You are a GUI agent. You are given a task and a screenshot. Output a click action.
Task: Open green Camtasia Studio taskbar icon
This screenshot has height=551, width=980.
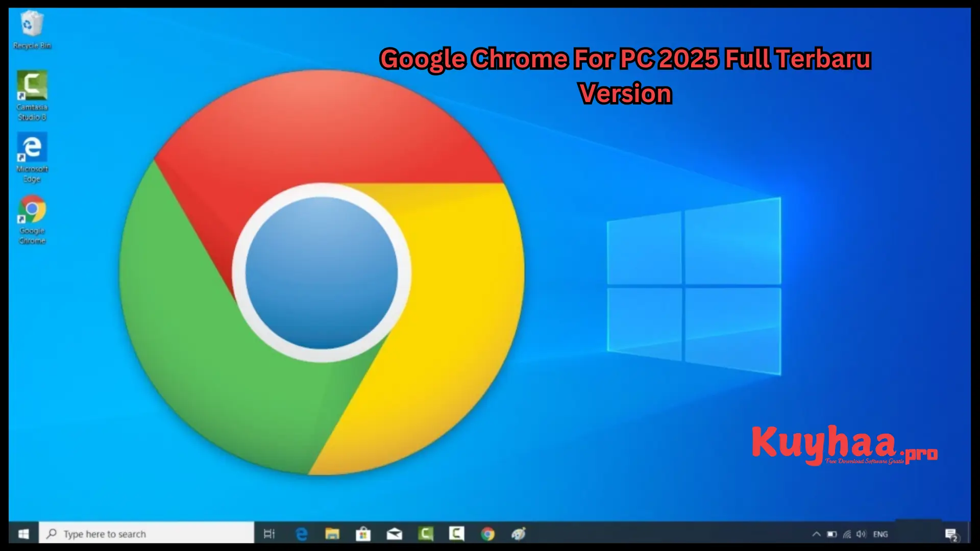pyautogui.click(x=425, y=534)
